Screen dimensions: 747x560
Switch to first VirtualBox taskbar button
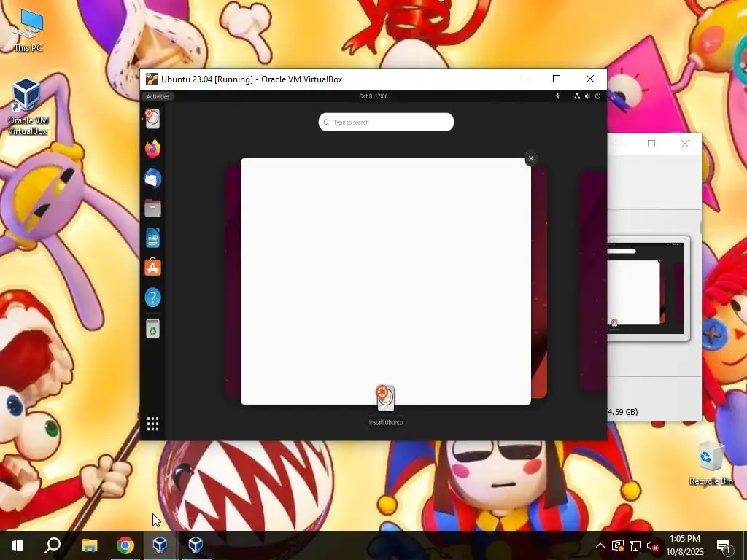click(x=160, y=545)
